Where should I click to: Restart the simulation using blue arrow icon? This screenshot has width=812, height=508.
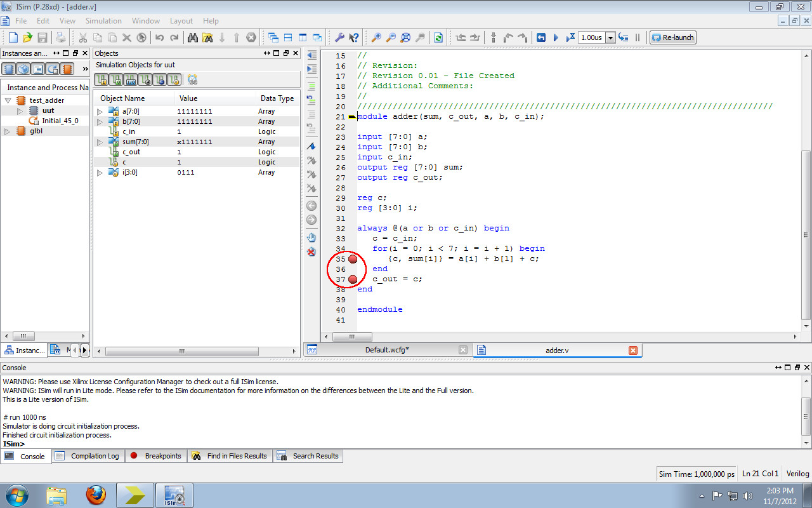pos(542,37)
